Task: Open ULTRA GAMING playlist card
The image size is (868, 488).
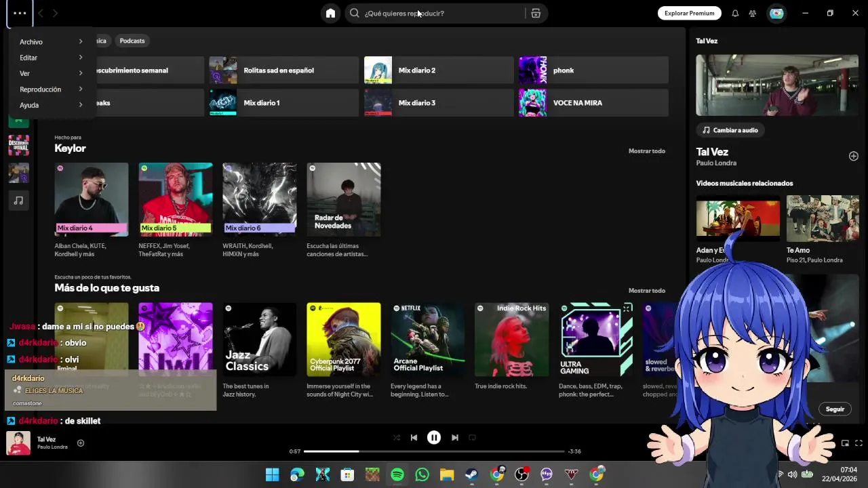Action: (596, 350)
